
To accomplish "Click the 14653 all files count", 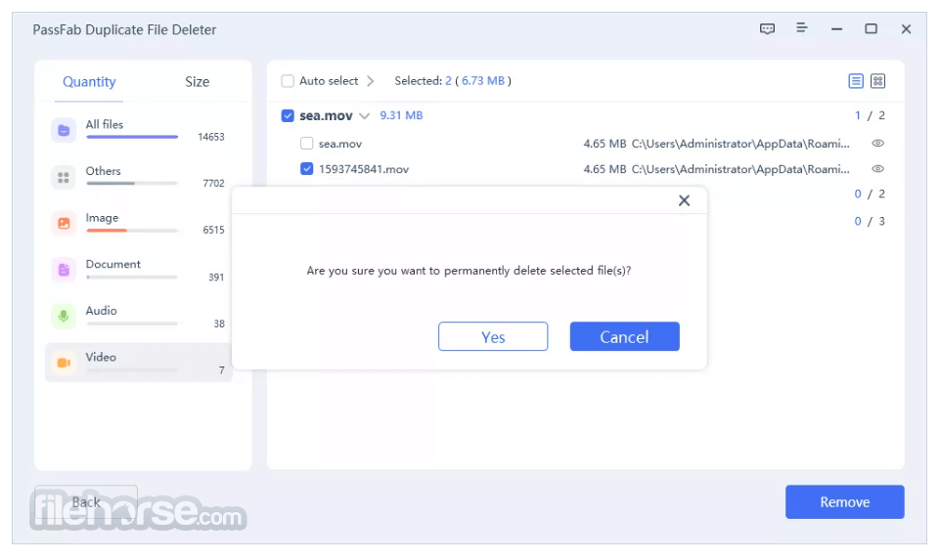I will 211,137.
